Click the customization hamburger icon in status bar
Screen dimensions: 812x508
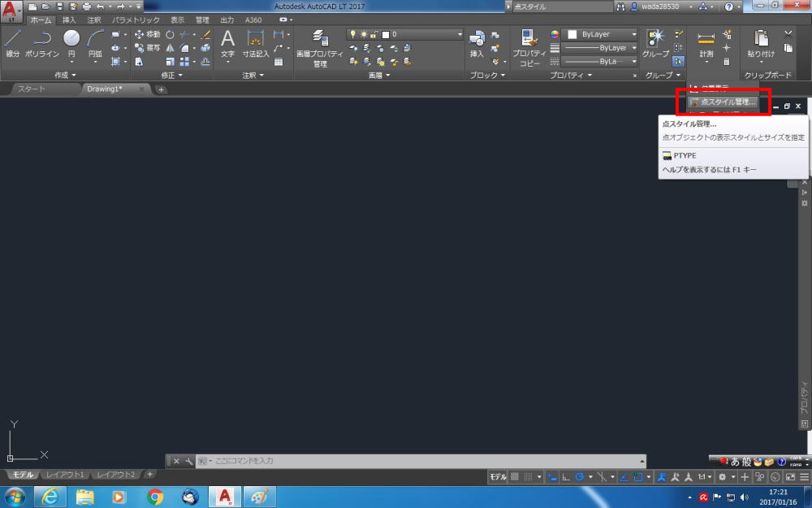[804, 477]
